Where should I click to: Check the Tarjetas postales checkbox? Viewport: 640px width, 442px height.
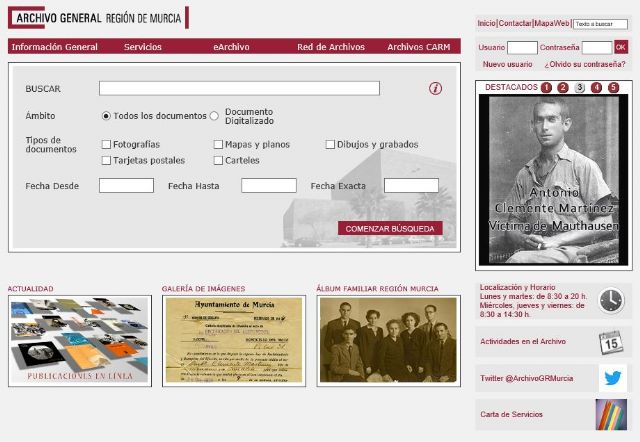click(106, 160)
